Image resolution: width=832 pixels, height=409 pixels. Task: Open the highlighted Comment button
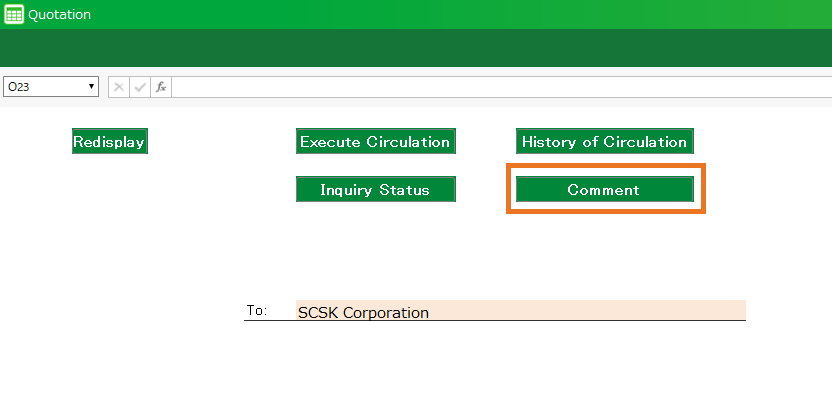click(x=604, y=190)
